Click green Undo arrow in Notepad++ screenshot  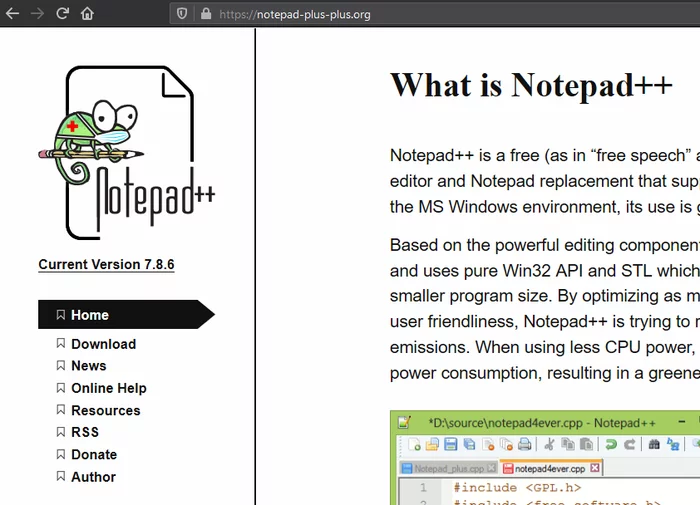pos(611,444)
